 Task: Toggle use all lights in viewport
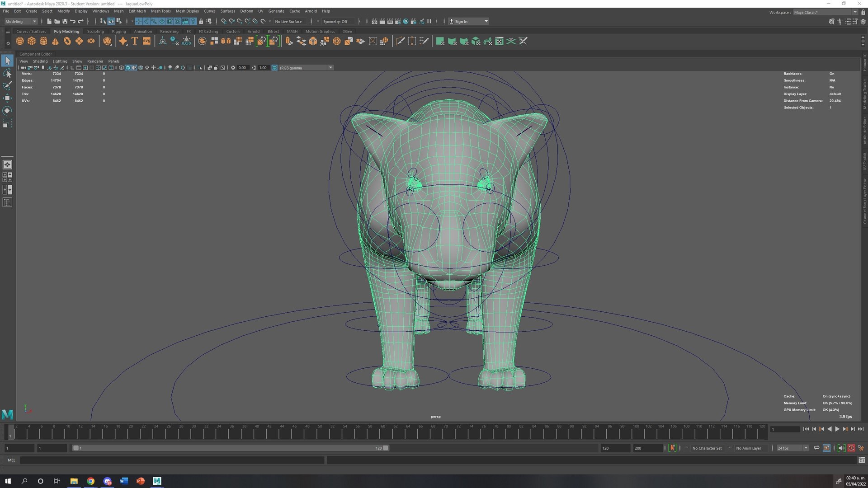(153, 68)
